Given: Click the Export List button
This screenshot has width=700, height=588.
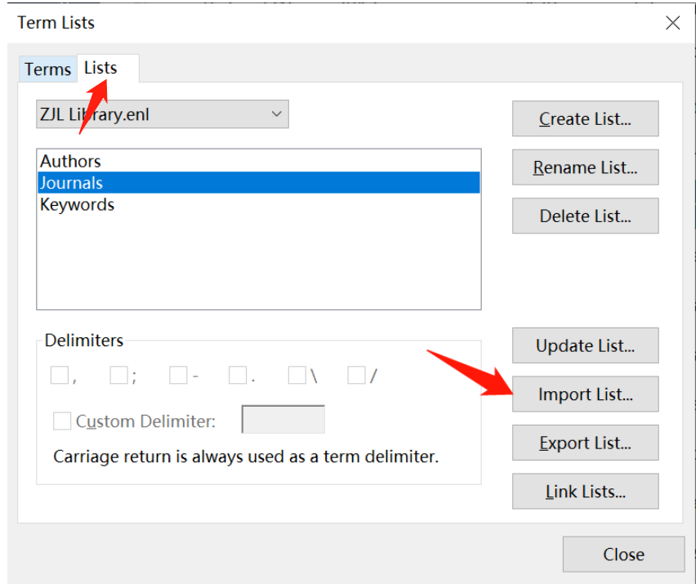Looking at the screenshot, I should point(585,443).
